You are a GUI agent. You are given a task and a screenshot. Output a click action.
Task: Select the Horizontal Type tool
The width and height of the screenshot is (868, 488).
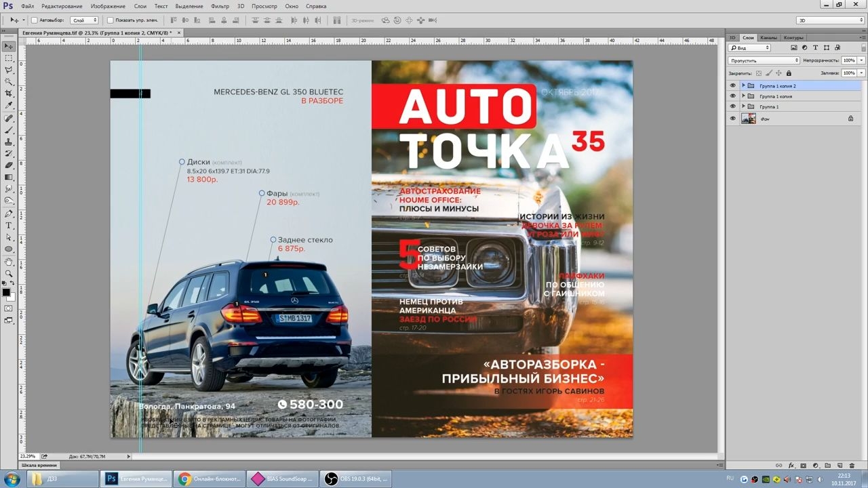pyautogui.click(x=9, y=226)
